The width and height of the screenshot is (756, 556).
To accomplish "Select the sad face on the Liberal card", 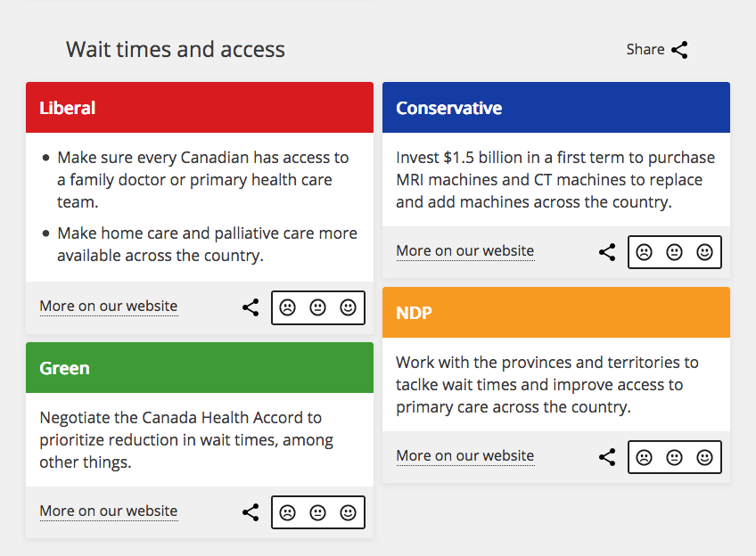I will [287, 307].
